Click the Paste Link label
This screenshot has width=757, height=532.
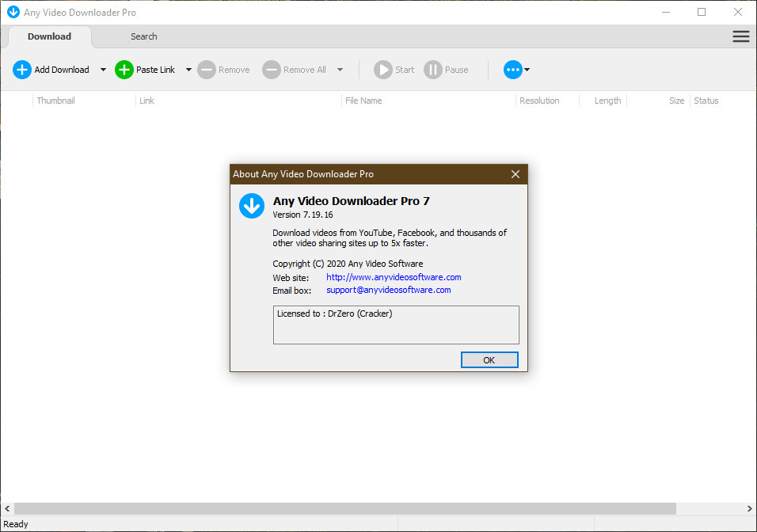(x=155, y=70)
